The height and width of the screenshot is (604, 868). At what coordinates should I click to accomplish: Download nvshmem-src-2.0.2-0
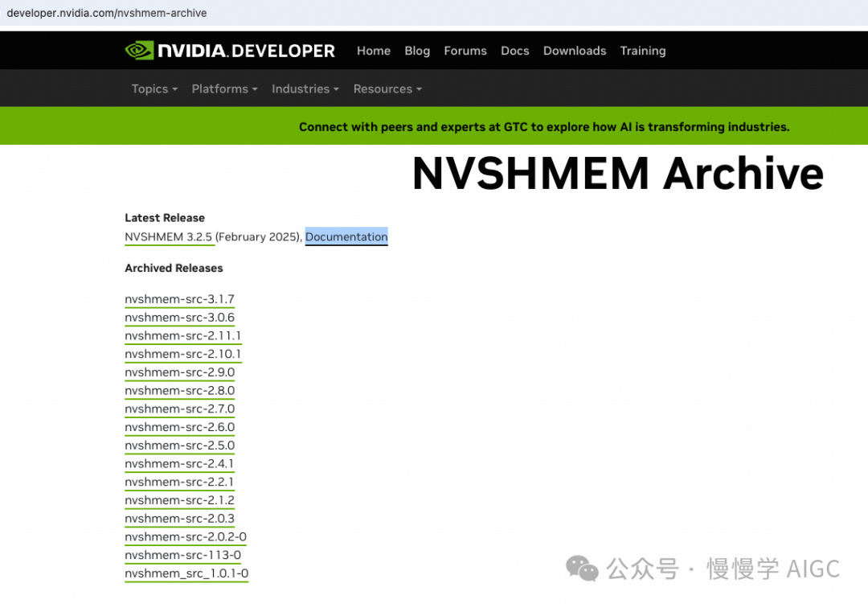186,537
